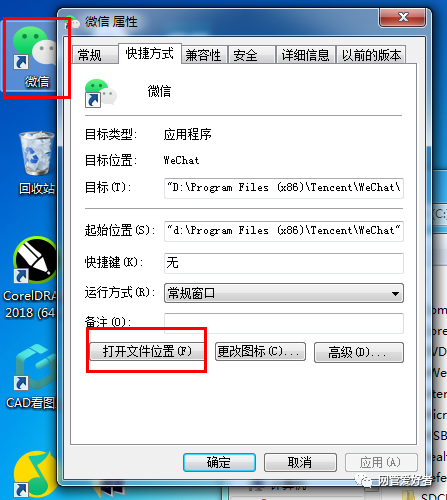The width and height of the screenshot is (447, 500).
Task: Switch to the 常规 tab
Action: [x=94, y=55]
